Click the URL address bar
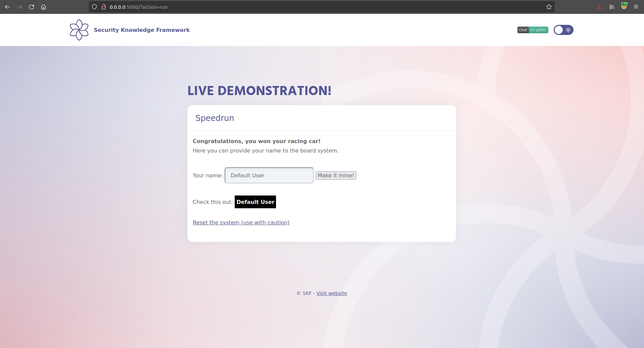Screen dimensions: 644x348 (x=302, y=7)
